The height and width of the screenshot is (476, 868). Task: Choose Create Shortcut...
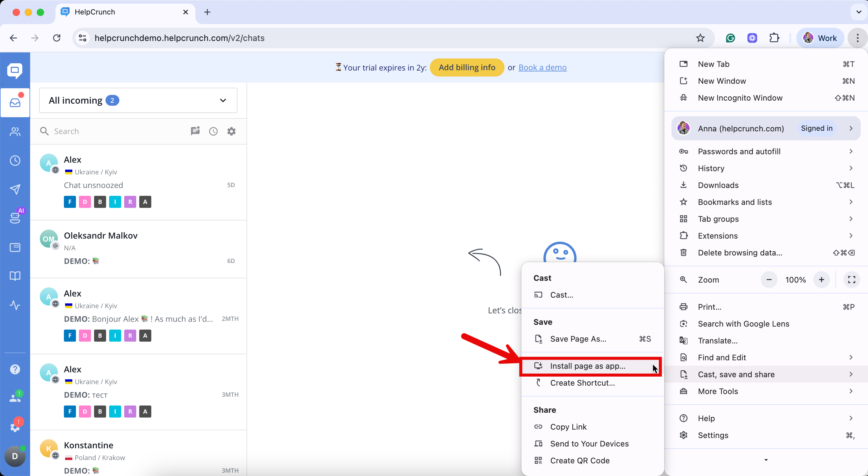pyautogui.click(x=592, y=383)
